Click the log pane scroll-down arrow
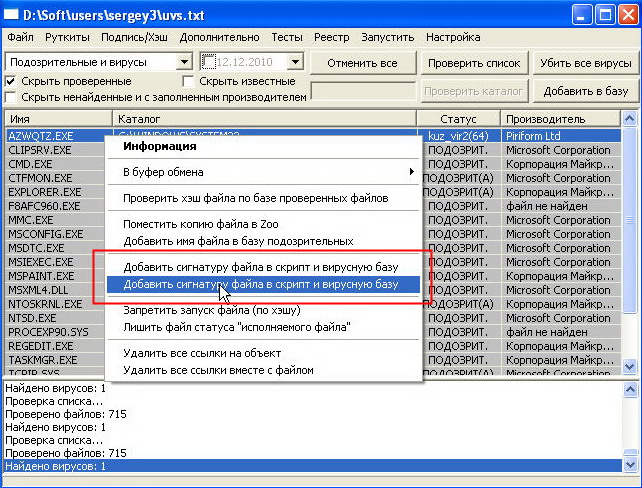The width and height of the screenshot is (642, 488). point(630,465)
